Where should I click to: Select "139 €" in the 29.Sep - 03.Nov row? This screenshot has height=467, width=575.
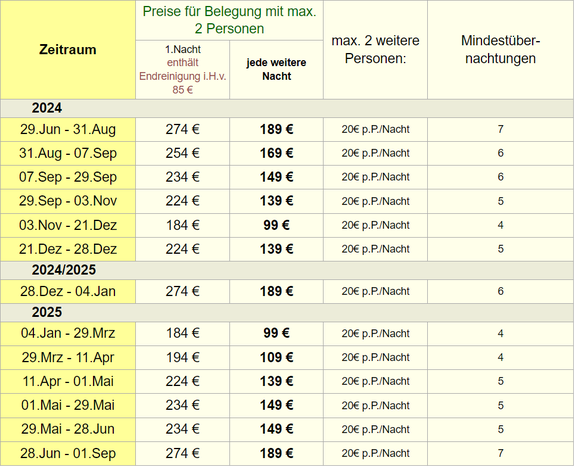point(276,201)
